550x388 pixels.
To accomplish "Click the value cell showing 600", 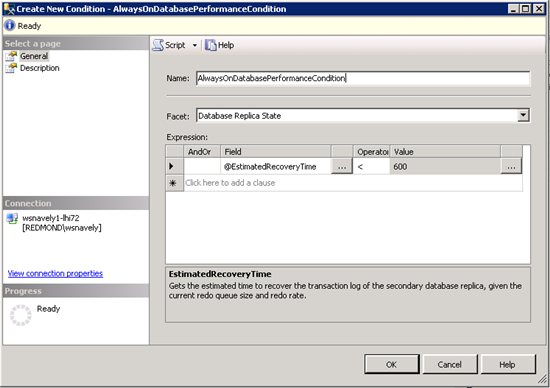I will 445,167.
